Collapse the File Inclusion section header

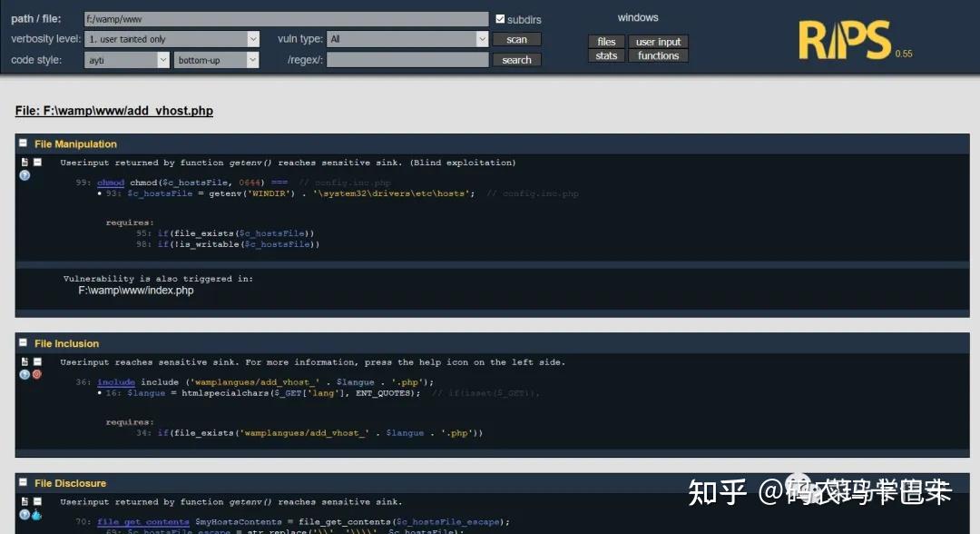(x=23, y=343)
